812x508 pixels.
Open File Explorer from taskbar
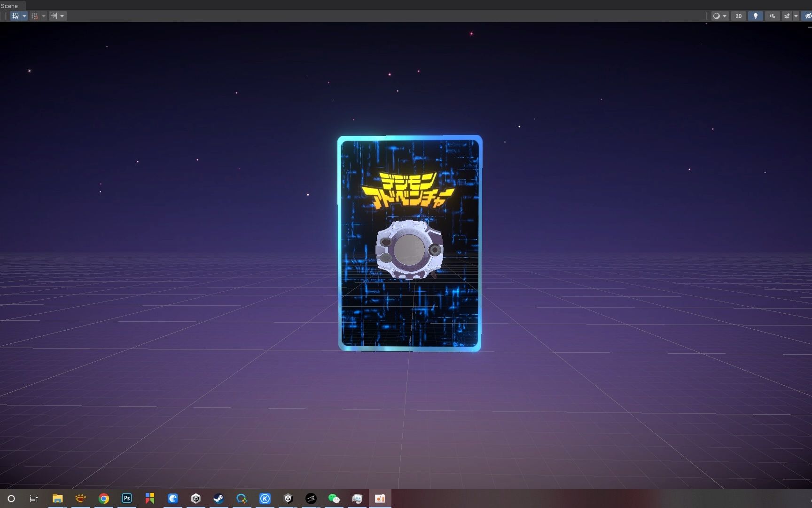tap(57, 499)
